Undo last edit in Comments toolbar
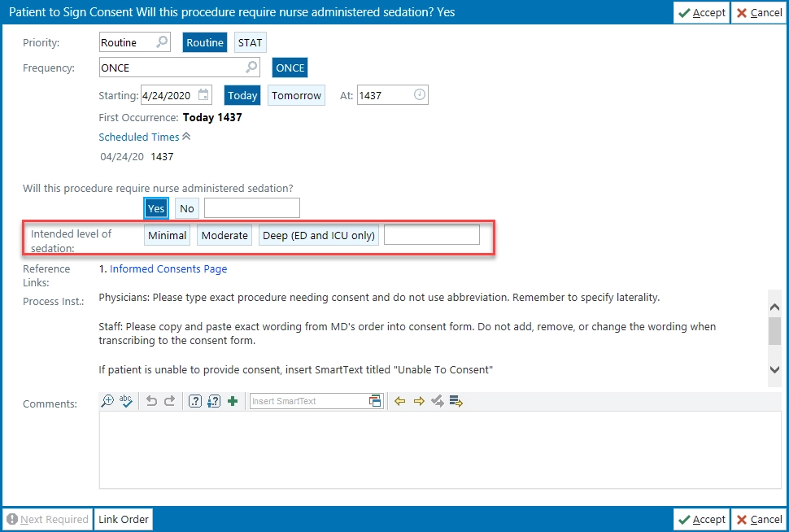Viewport: 789px width, 532px height. (x=151, y=401)
